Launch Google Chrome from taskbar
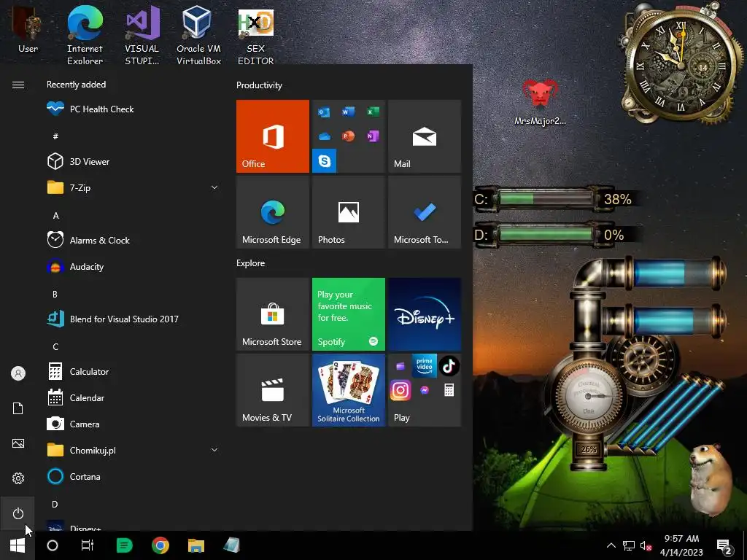747x560 pixels. click(160, 545)
